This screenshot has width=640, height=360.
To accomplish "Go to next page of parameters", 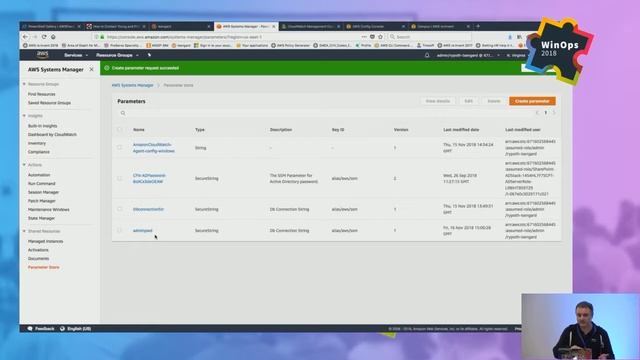I will 554,113.
